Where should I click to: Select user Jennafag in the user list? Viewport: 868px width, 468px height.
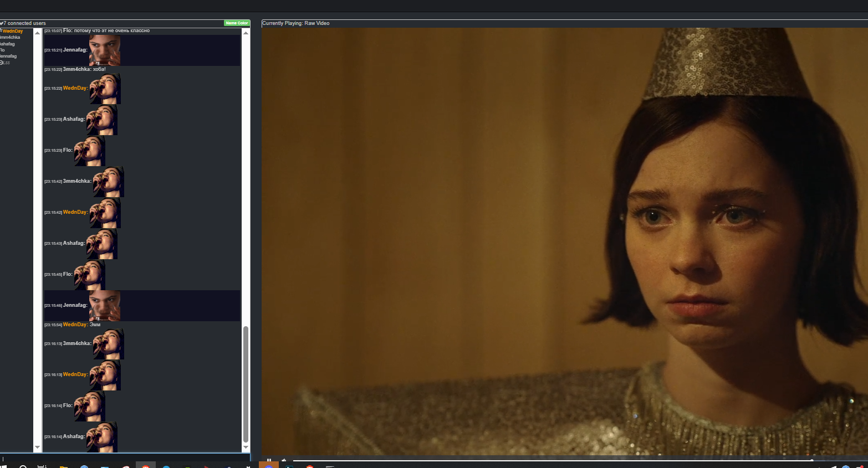[x=8, y=56]
